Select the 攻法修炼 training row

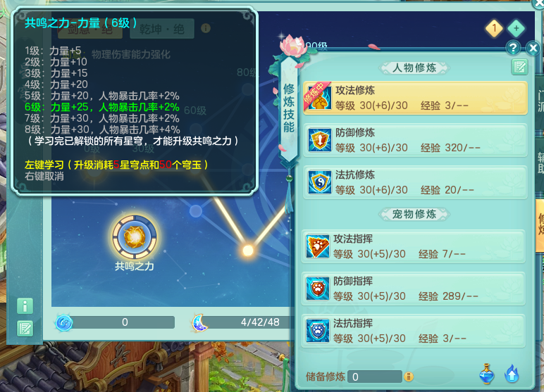[x=415, y=98]
